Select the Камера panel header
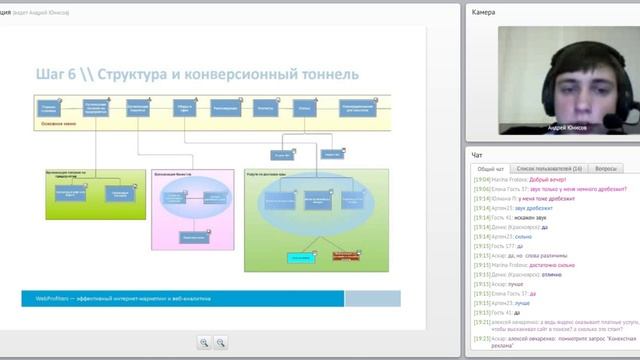This screenshot has width=640, height=360. (x=483, y=12)
